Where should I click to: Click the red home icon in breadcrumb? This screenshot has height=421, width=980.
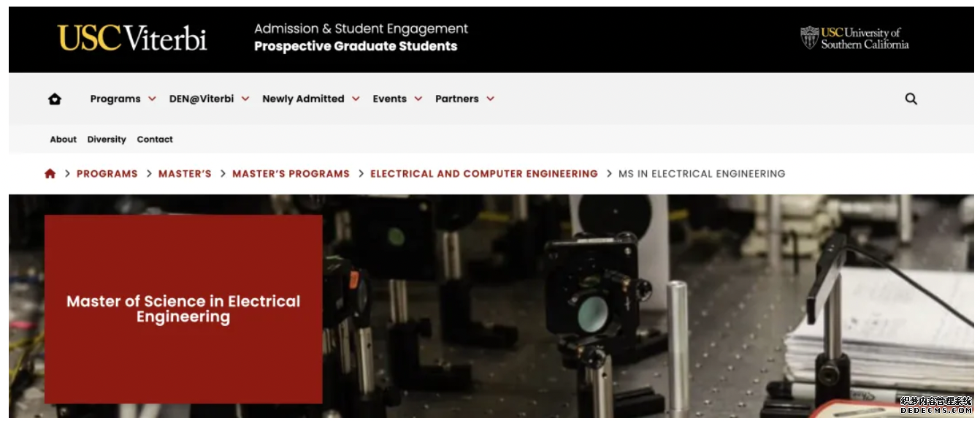(x=50, y=174)
